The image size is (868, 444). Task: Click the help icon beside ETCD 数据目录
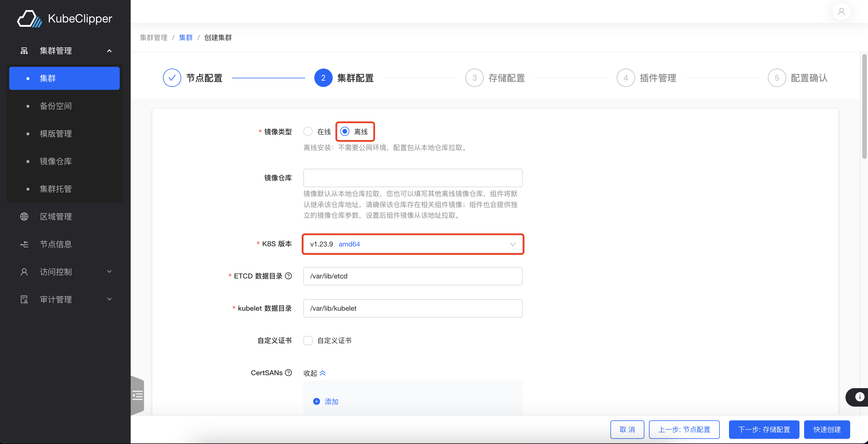(x=288, y=276)
